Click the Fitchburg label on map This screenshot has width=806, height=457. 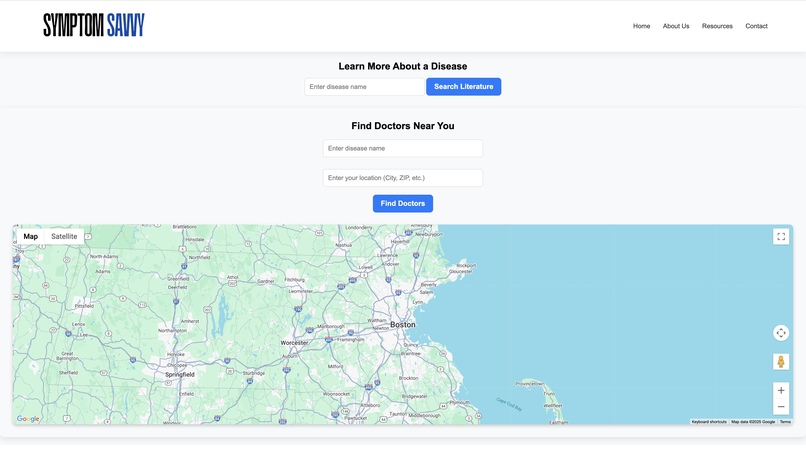295,280
